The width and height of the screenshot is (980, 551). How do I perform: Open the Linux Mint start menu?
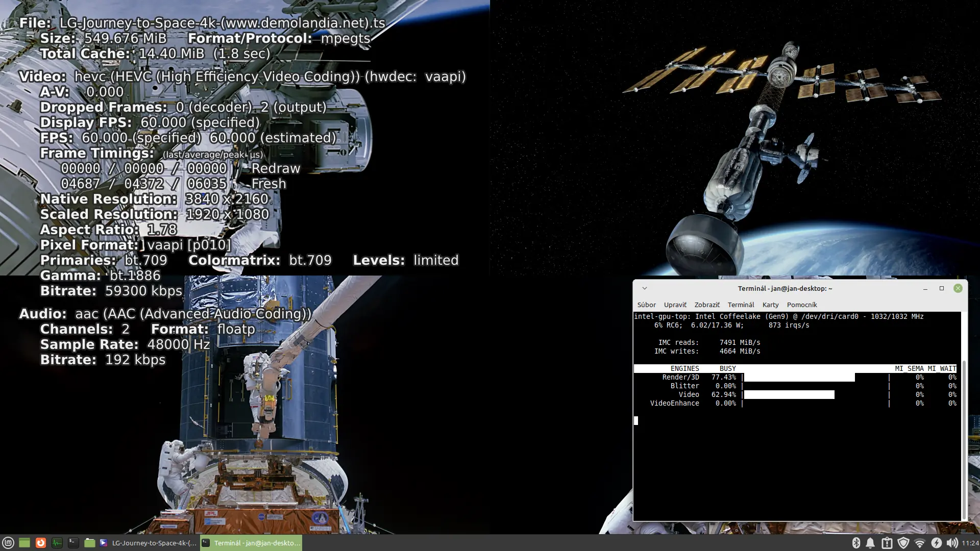coord(8,543)
